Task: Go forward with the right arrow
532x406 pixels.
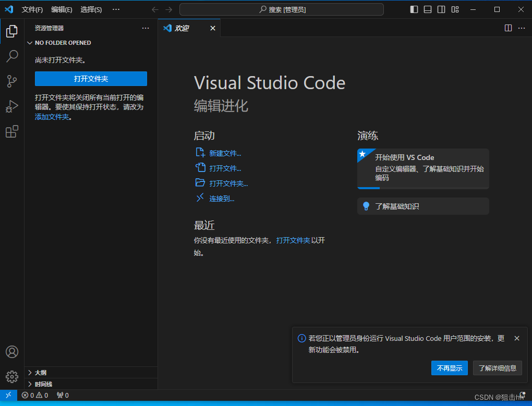Action: point(168,9)
